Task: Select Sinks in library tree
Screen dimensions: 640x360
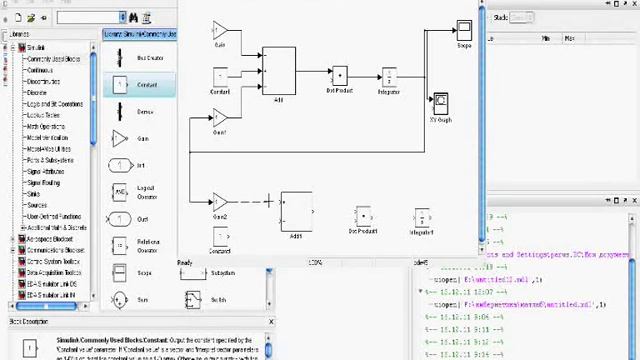Action: pos(33,194)
